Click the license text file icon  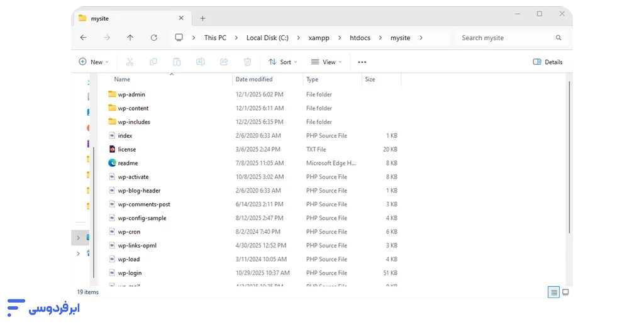point(112,149)
